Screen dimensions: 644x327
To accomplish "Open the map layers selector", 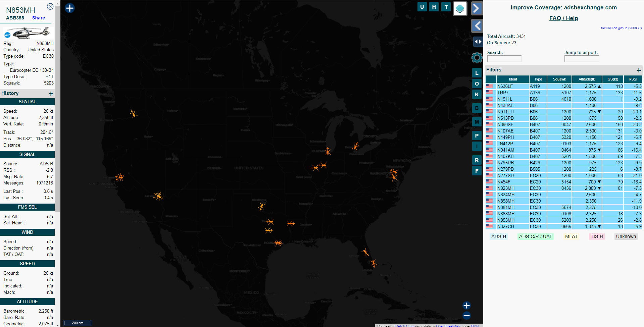I will click(460, 9).
